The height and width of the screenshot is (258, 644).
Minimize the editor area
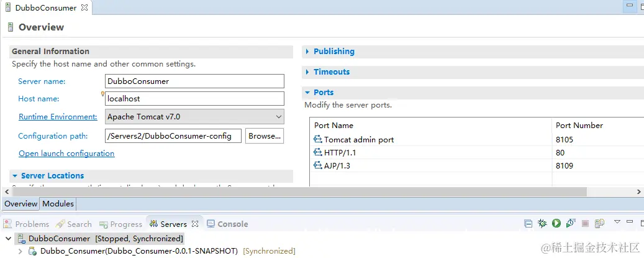(x=630, y=6)
